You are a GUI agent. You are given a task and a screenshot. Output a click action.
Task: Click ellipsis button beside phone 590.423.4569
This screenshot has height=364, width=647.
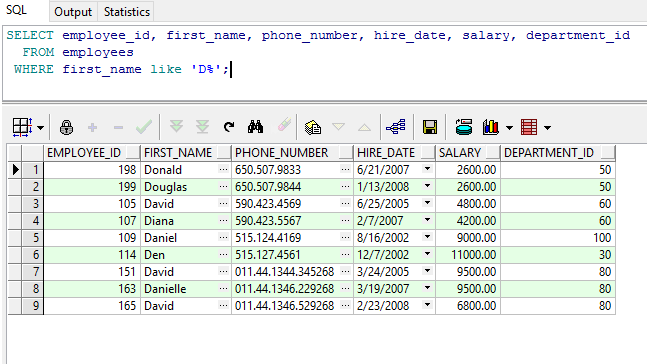coord(346,203)
